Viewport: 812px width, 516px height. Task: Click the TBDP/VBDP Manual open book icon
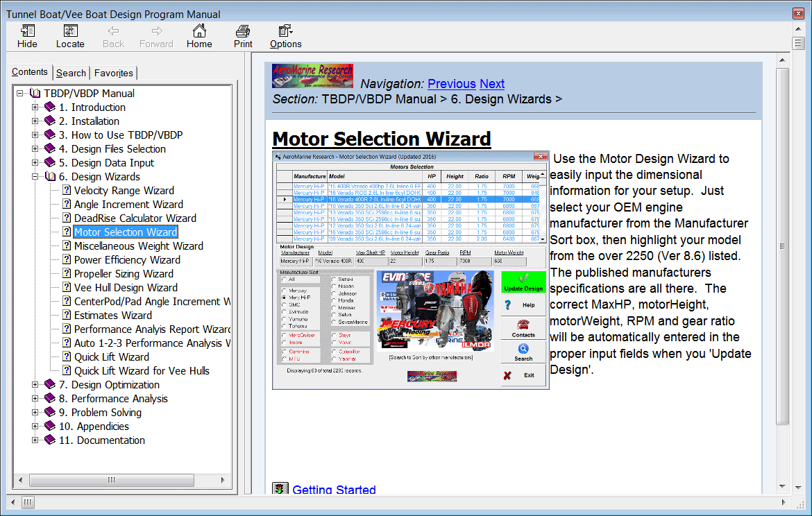(35, 93)
